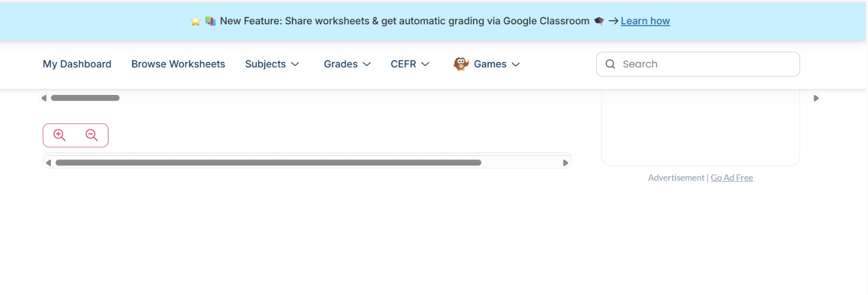Click the zoom in magnifier icon
The image size is (868, 295).
[60, 135]
